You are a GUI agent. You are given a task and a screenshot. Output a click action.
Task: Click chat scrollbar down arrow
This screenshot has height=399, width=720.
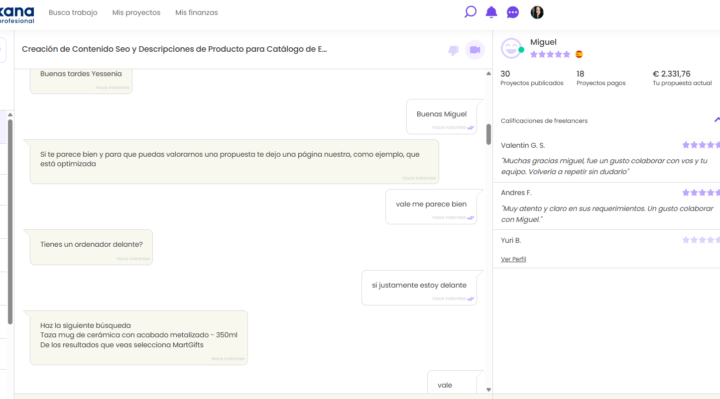point(488,389)
